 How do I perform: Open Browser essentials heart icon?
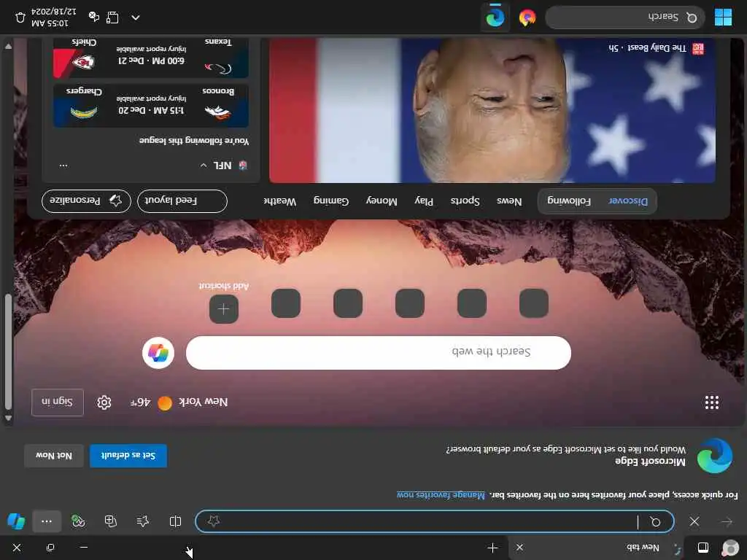(78, 521)
